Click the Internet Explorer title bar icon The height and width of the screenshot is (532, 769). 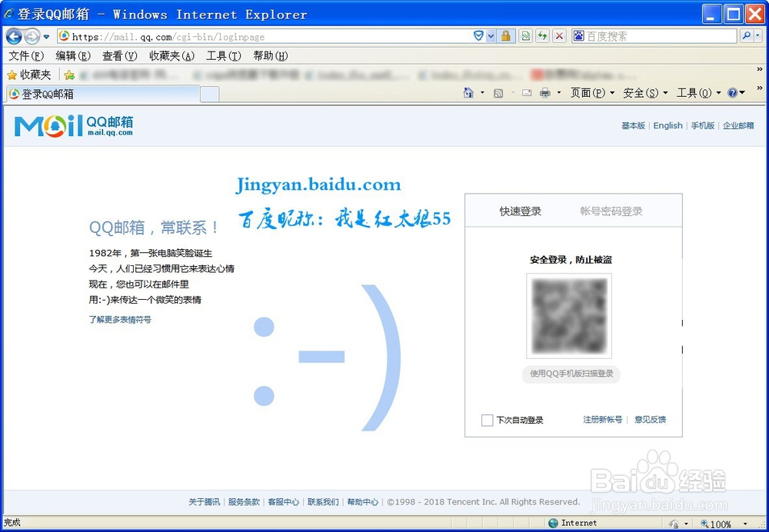tap(8, 13)
